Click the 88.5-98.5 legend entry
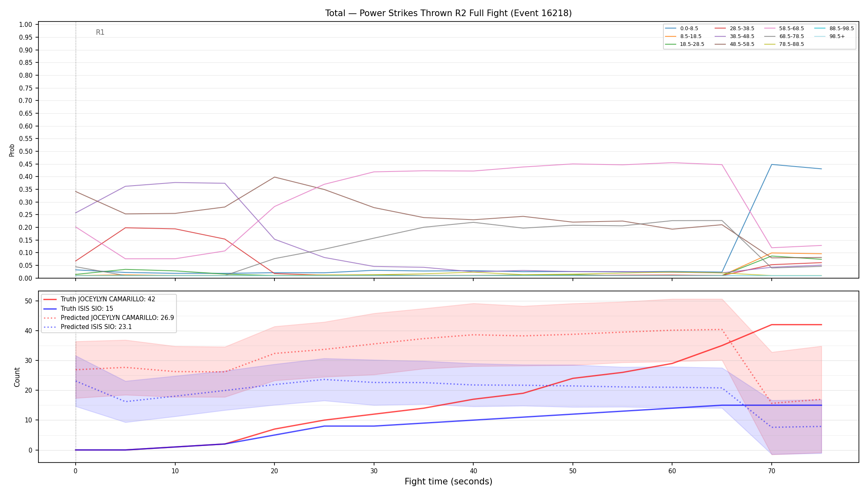Screen dimensions: 868x496 (x=834, y=29)
